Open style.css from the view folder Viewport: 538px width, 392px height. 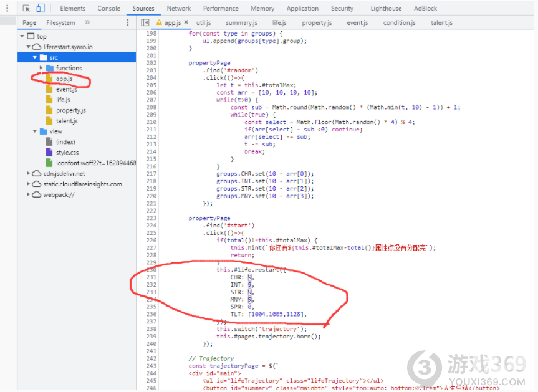67,153
